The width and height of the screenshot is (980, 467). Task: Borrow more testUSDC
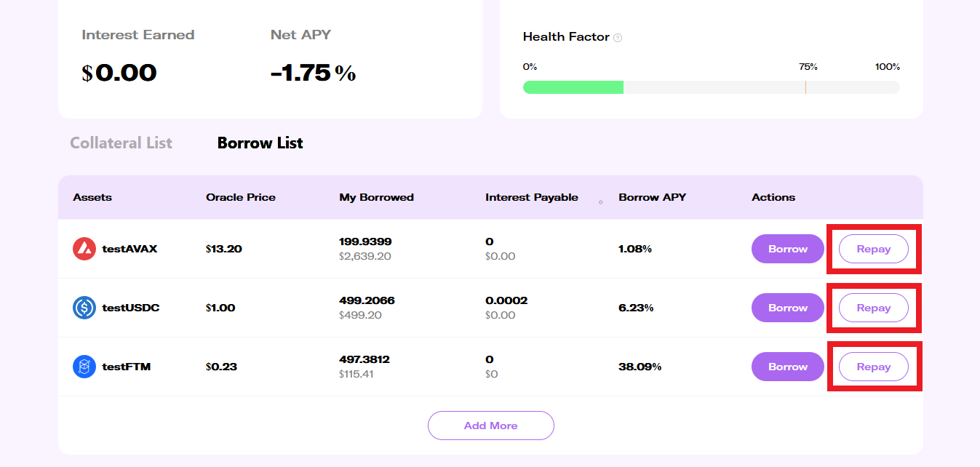click(787, 308)
